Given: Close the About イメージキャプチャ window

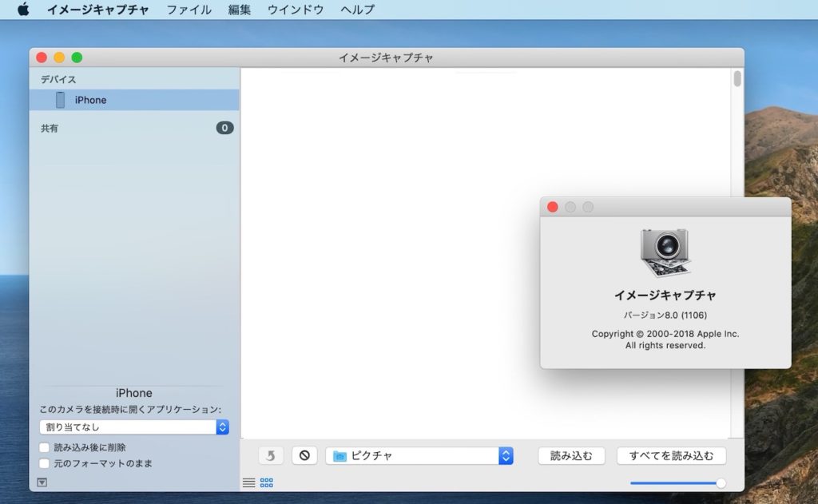Looking at the screenshot, I should [x=552, y=207].
